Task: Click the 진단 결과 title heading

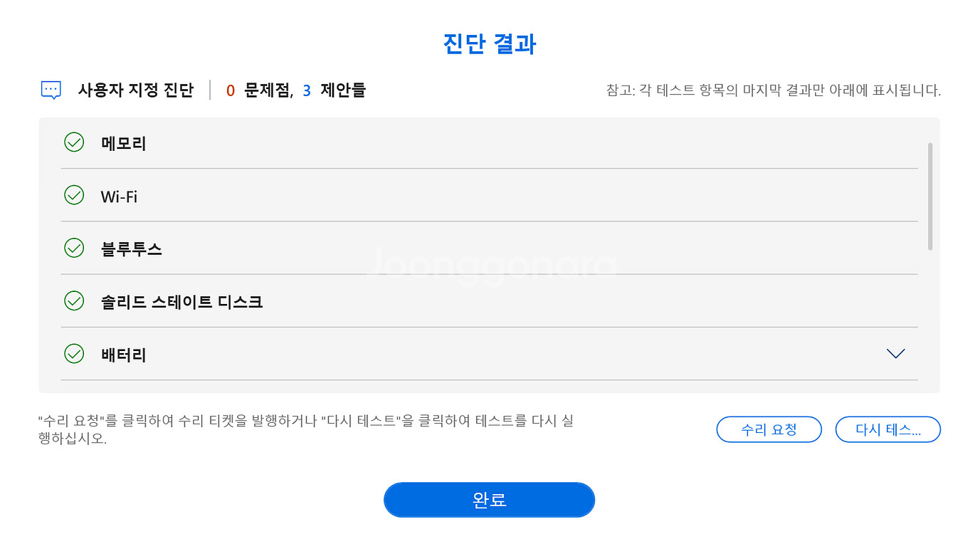Action: 490,44
